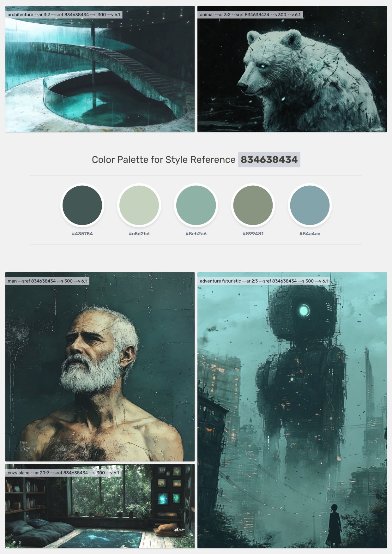Select the blue-gray #84a4ac swatch

pos(310,205)
